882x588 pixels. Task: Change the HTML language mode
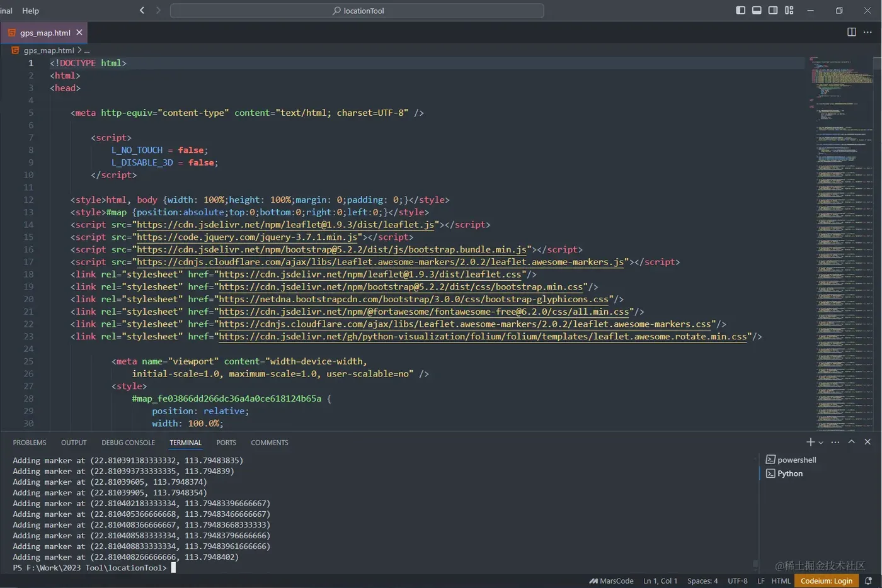(x=781, y=581)
